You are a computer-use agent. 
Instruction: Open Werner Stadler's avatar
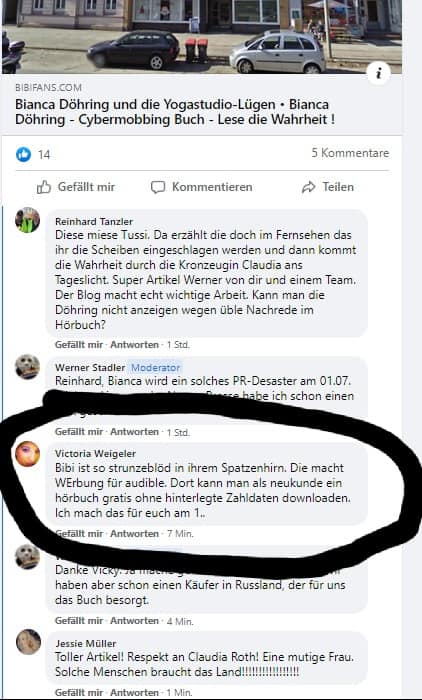pyautogui.click(x=28, y=367)
